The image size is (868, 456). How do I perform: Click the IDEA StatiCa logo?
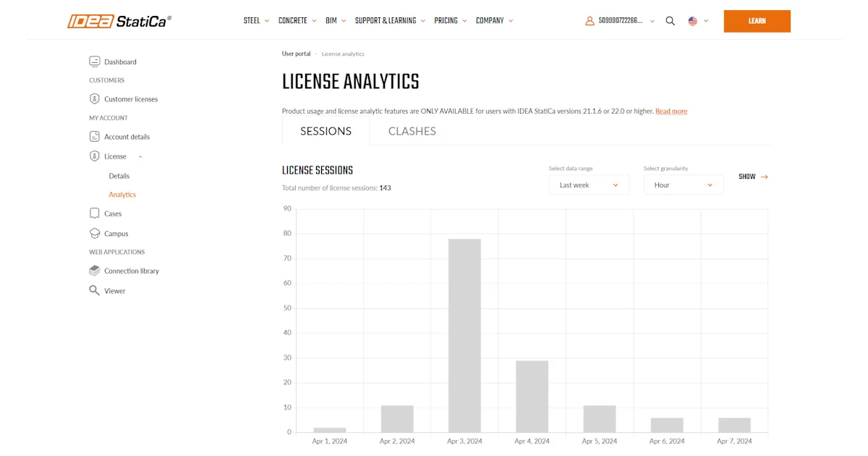click(x=119, y=21)
